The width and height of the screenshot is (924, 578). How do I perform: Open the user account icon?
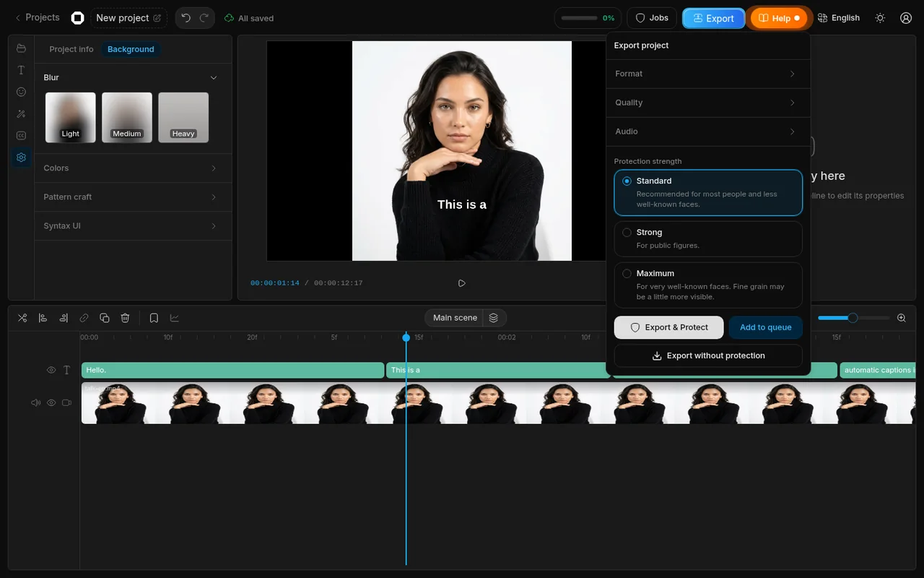point(906,18)
